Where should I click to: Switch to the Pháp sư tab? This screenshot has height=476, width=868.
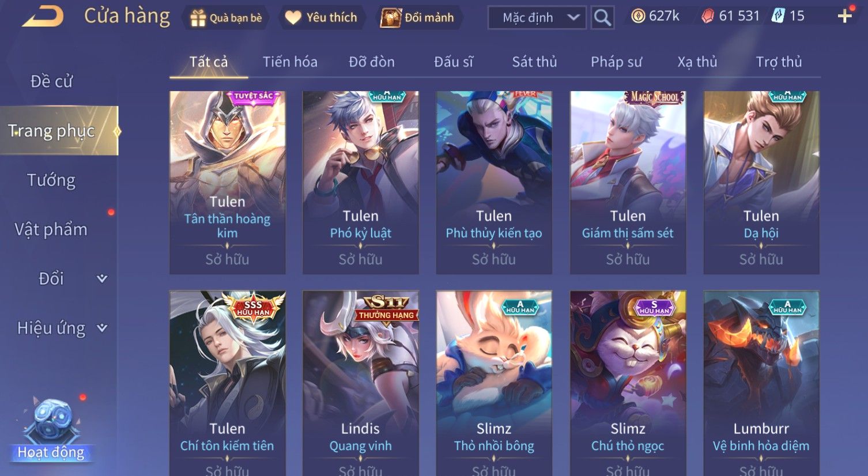[x=616, y=62]
